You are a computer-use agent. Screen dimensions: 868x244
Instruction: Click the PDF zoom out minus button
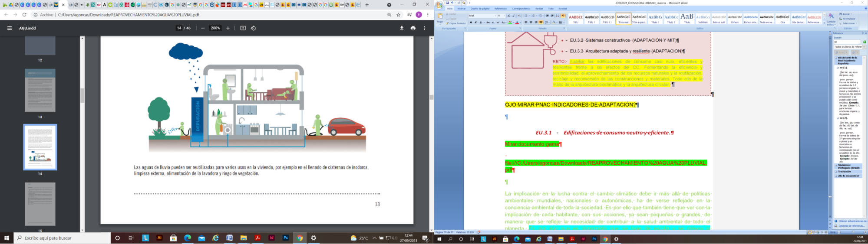point(203,28)
